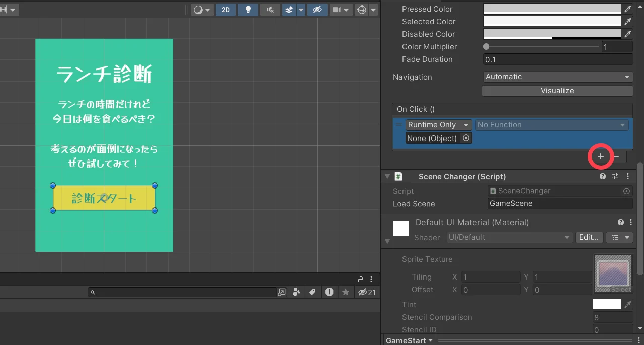Toggle favorites star icon in Project panel
Viewport: 644px width, 345px height.
346,292
